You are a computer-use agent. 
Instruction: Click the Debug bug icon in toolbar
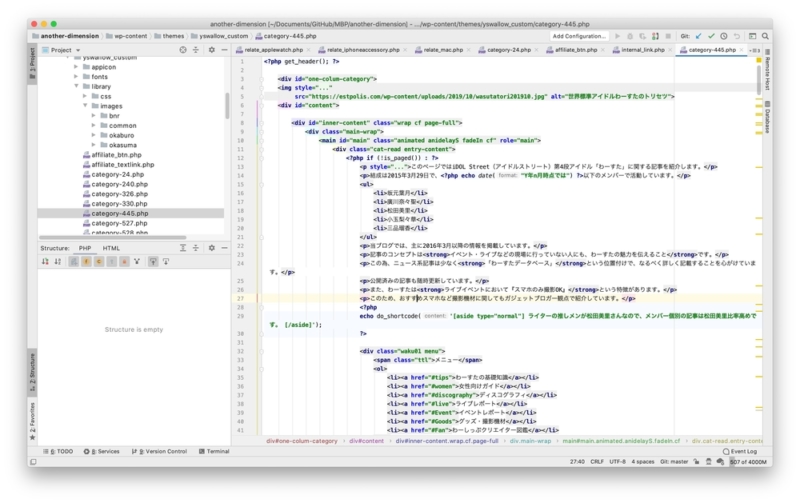630,36
